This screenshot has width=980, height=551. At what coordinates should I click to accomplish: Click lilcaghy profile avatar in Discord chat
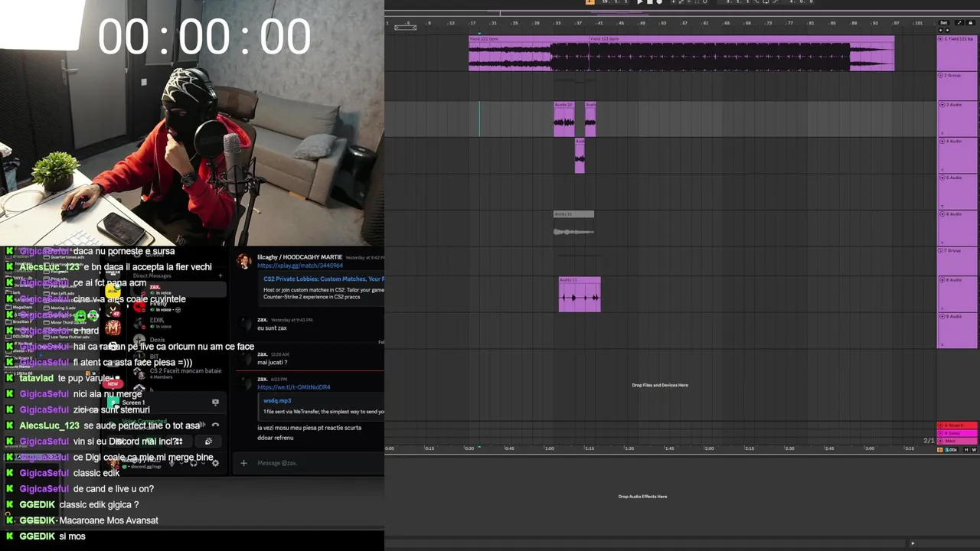(x=244, y=262)
